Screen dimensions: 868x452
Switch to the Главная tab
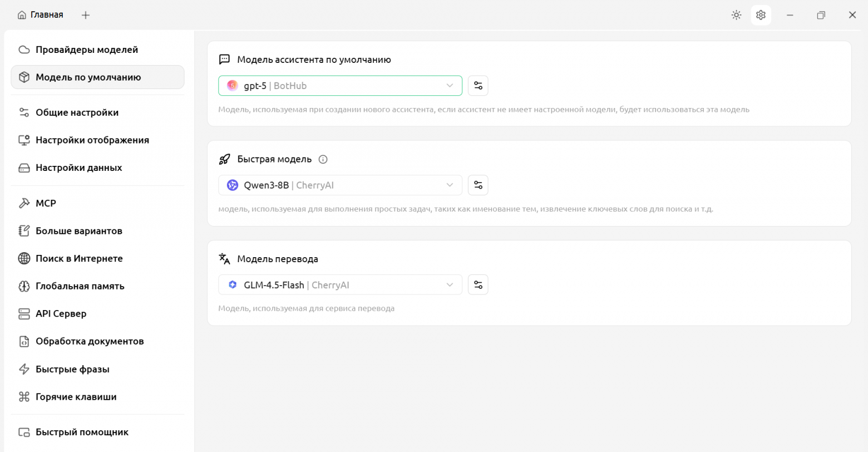click(x=41, y=15)
